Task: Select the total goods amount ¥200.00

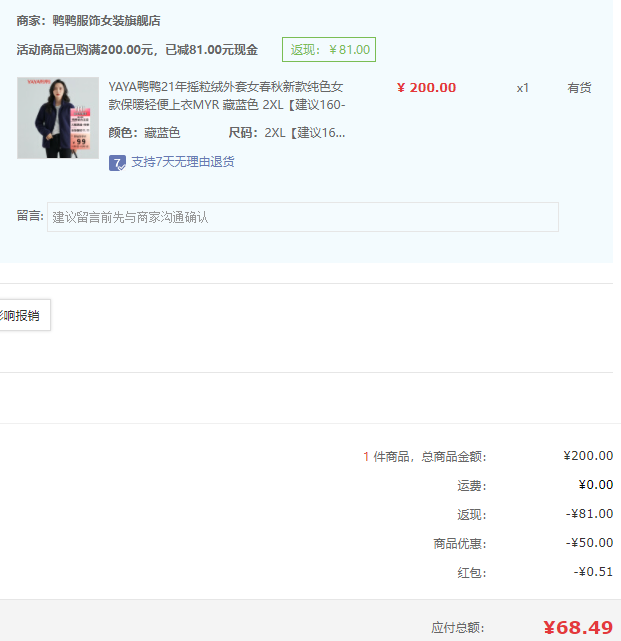Action: (588, 455)
